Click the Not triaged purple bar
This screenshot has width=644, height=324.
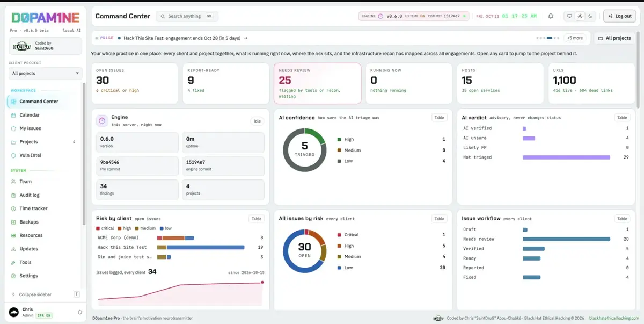coord(566,157)
